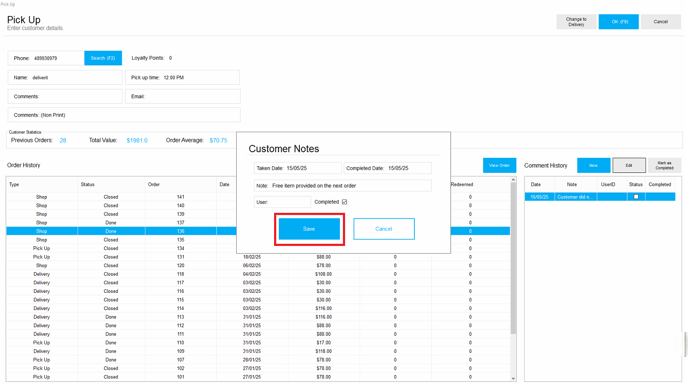Select Delivery order 113
Viewport: 688px width, 387px height.
[258, 317]
